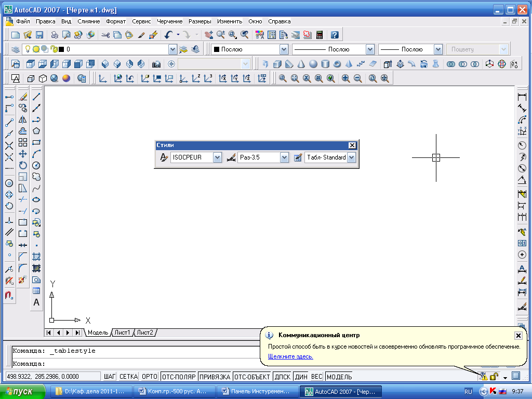The image size is (532, 399).
Task: Click the Save icon in standard toolbar
Action: click(39, 35)
